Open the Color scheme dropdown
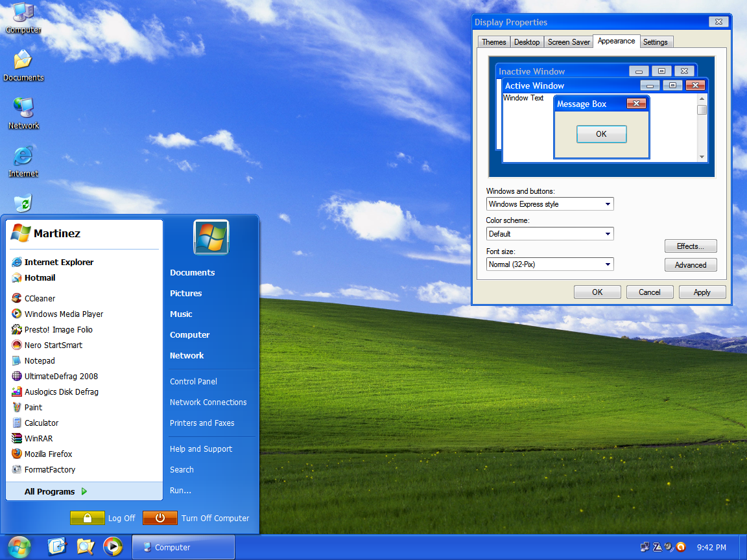The width and height of the screenshot is (747, 560). [608, 234]
